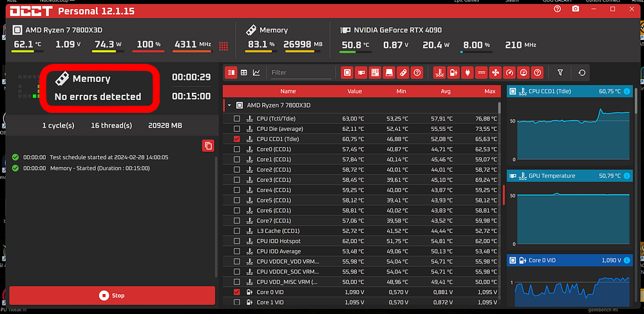Open info on the GPU Temperature graph
644x314 pixels.
627,176
